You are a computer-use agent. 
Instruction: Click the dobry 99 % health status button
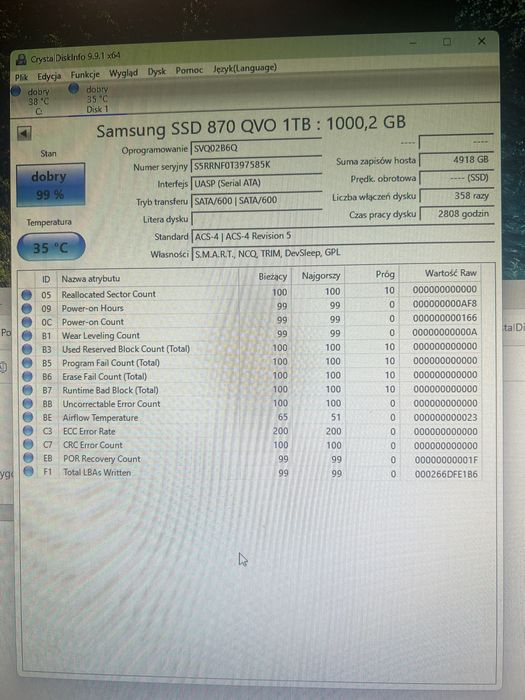pos(50,185)
